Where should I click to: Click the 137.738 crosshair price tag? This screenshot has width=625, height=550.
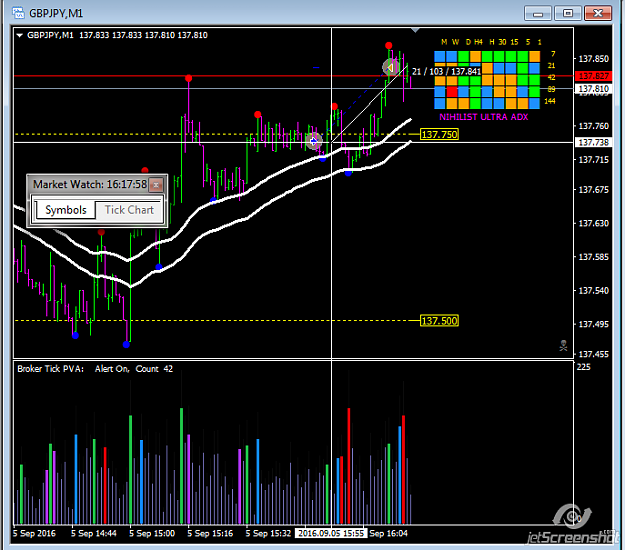[x=593, y=142]
